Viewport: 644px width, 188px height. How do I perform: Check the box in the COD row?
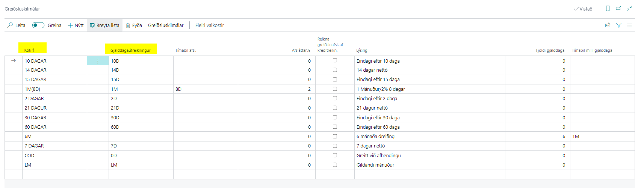coord(335,155)
